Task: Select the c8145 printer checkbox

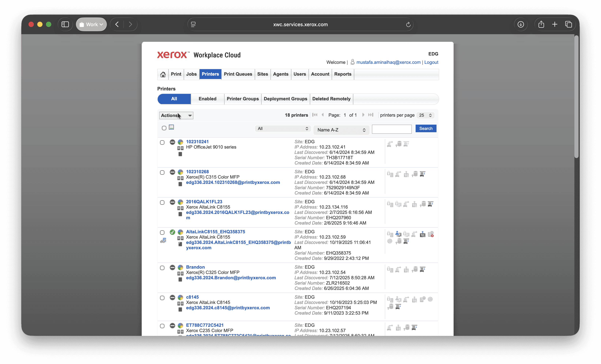Action: (x=162, y=298)
